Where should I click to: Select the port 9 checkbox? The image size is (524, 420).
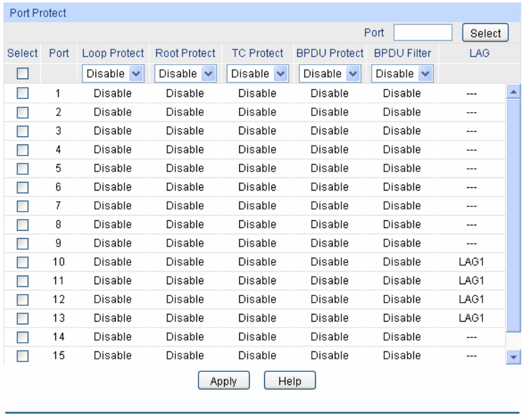tap(22, 243)
